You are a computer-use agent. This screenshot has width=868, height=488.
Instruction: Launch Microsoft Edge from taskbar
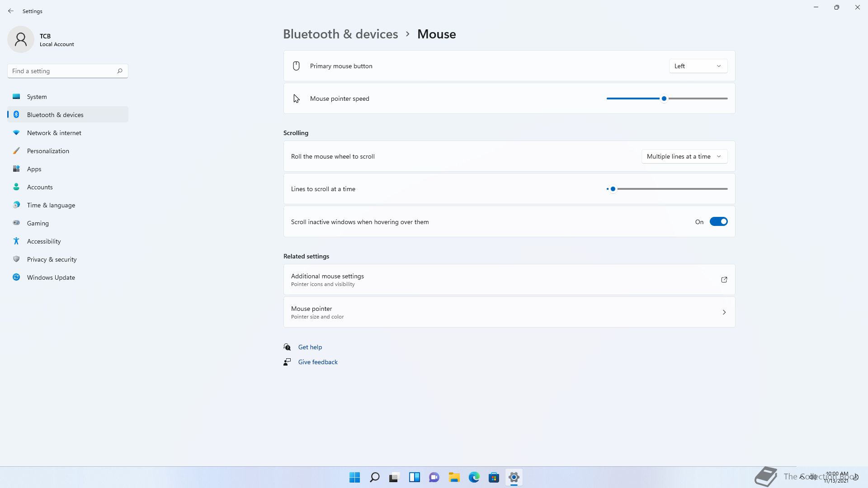point(474,477)
